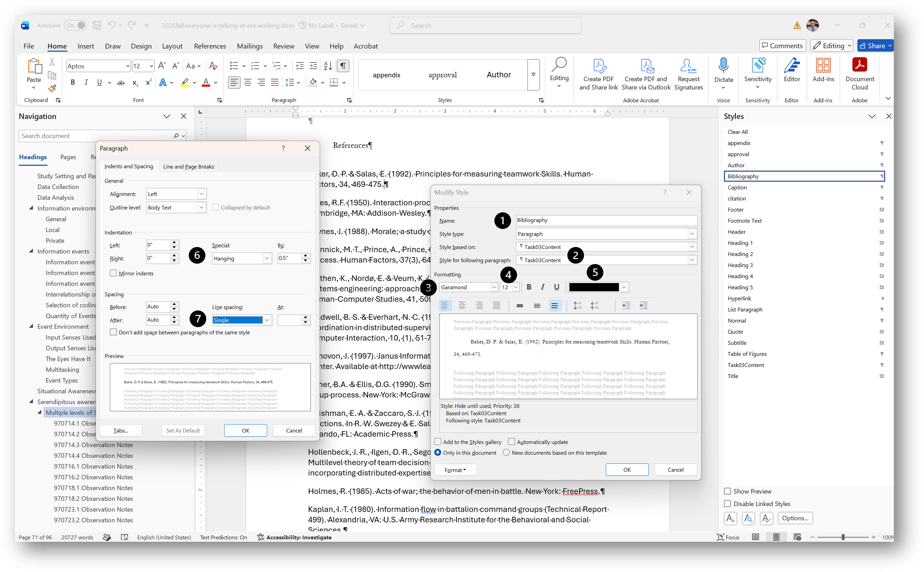Click the Accessibility: Investigate status item
The image size is (924, 572).
pos(294,537)
